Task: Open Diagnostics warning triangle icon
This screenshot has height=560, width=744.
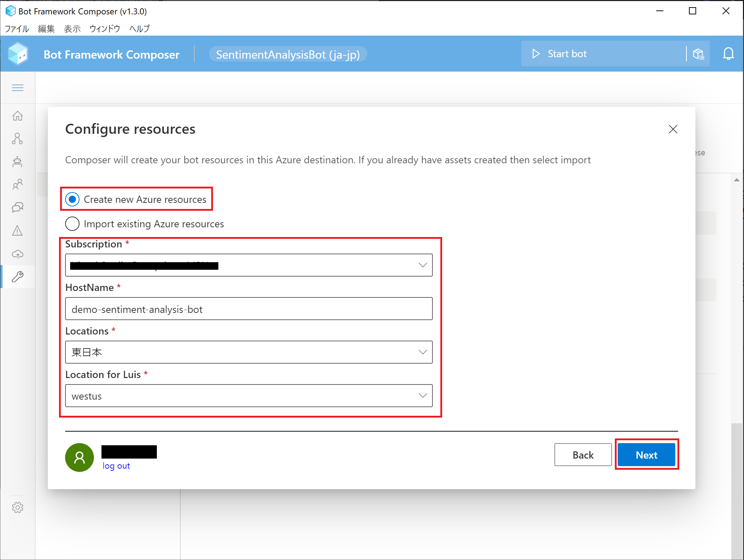Action: click(x=17, y=231)
